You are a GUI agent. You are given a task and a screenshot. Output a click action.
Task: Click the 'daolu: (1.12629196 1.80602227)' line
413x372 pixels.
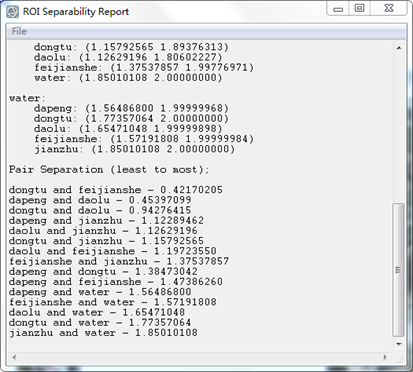tap(128, 57)
